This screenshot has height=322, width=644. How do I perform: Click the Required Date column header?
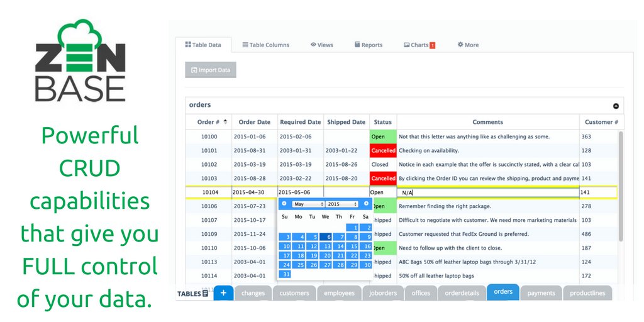(300, 122)
